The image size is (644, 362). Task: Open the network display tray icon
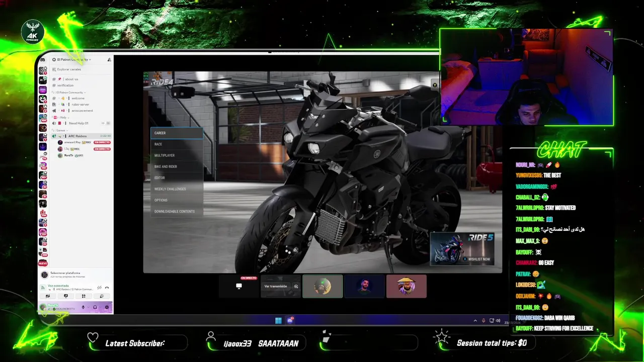click(492, 321)
